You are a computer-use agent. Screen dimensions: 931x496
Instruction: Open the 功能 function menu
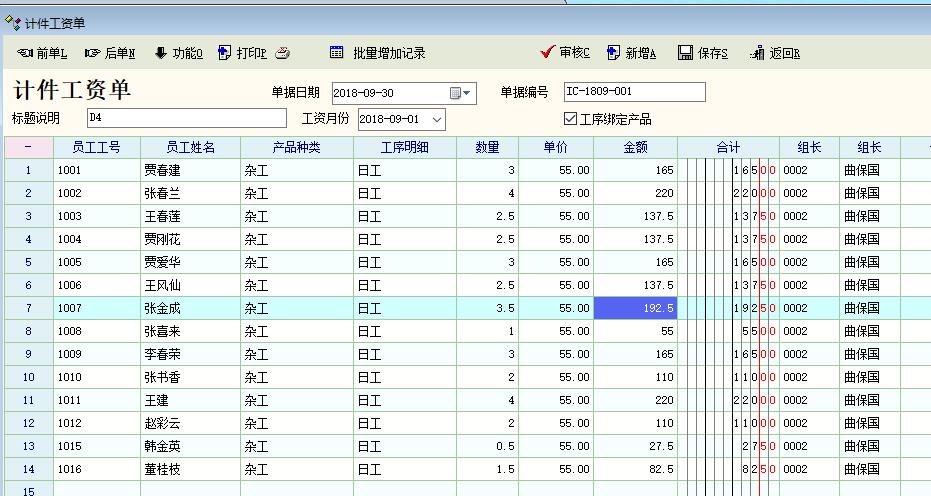click(x=178, y=53)
